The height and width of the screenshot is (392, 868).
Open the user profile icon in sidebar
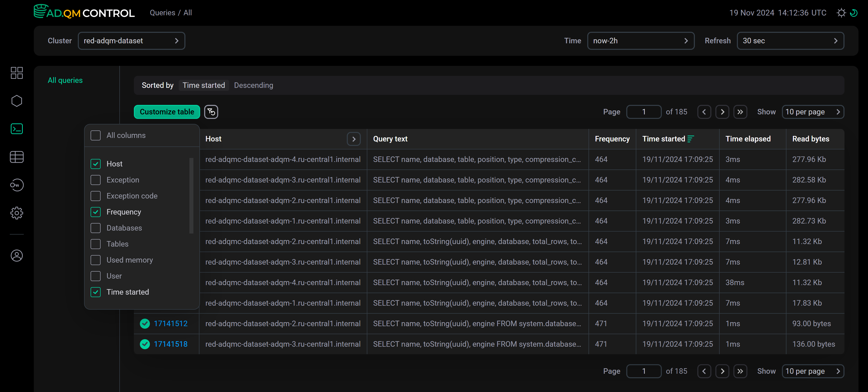coord(17,256)
